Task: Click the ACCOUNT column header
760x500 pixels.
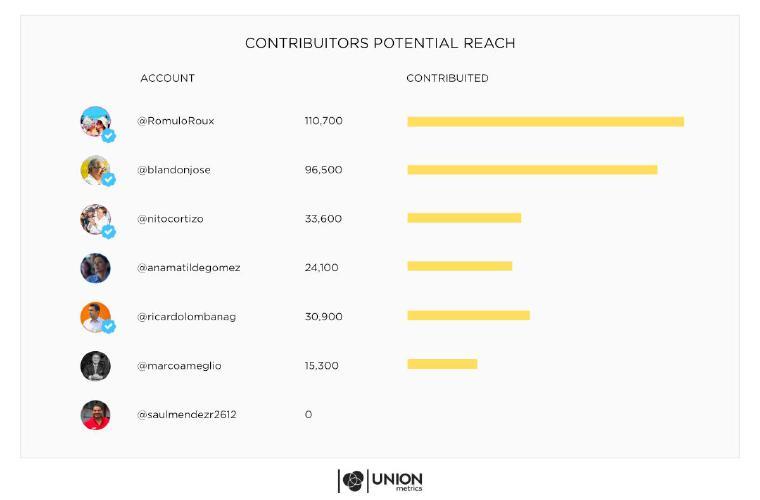Action: click(167, 78)
